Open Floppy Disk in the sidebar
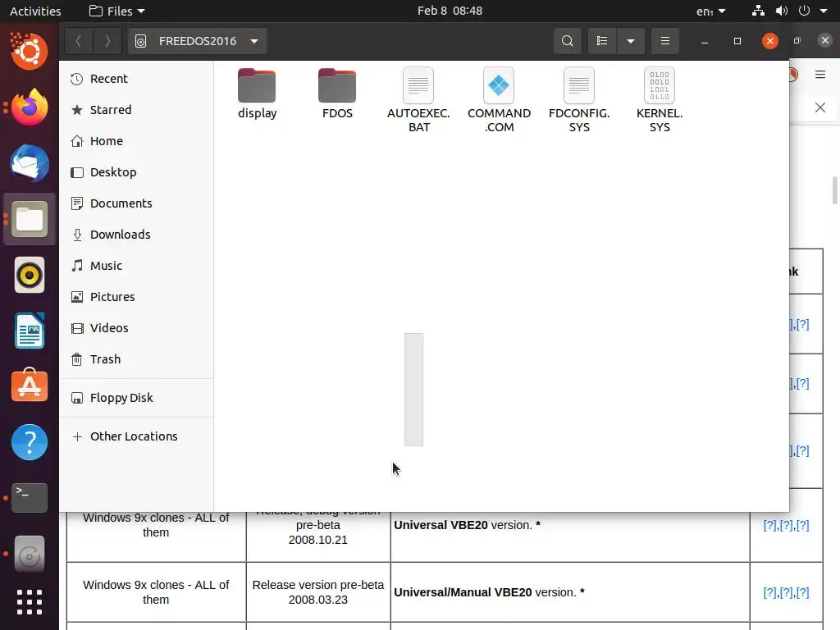The height and width of the screenshot is (630, 840). [x=137, y=398]
